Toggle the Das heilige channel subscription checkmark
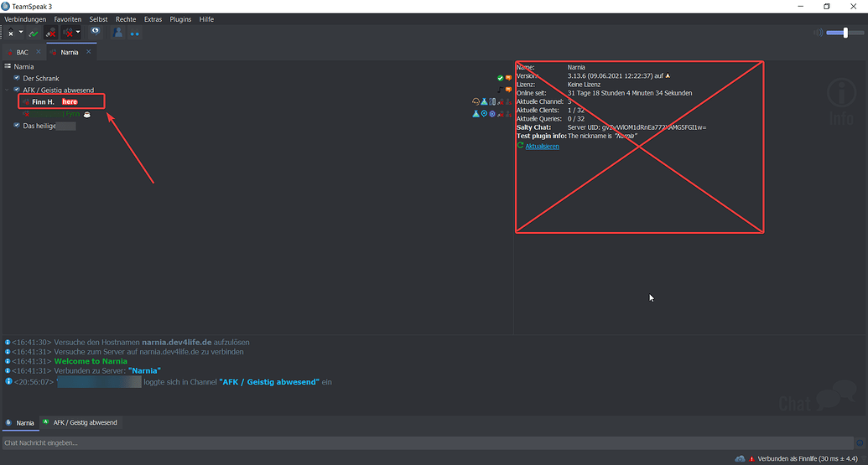 [17, 126]
